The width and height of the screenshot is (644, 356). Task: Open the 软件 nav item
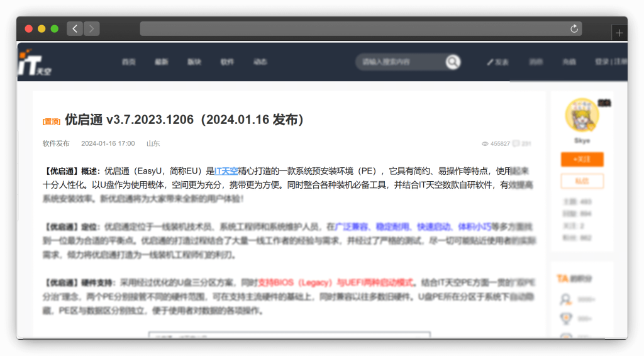coord(227,62)
